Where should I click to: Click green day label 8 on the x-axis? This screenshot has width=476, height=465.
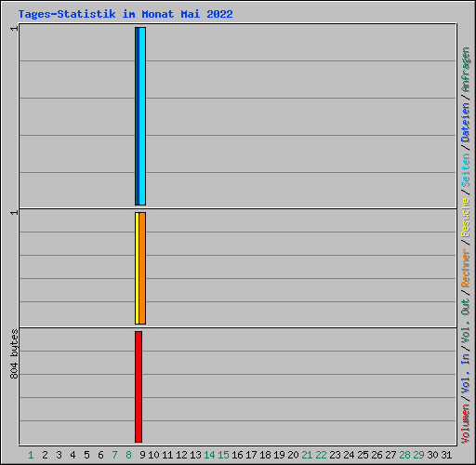(128, 455)
